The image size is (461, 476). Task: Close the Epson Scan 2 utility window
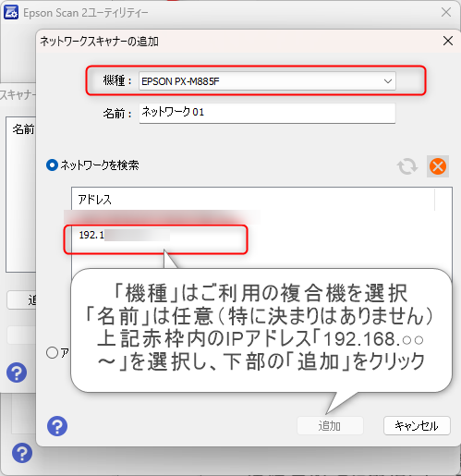446,13
